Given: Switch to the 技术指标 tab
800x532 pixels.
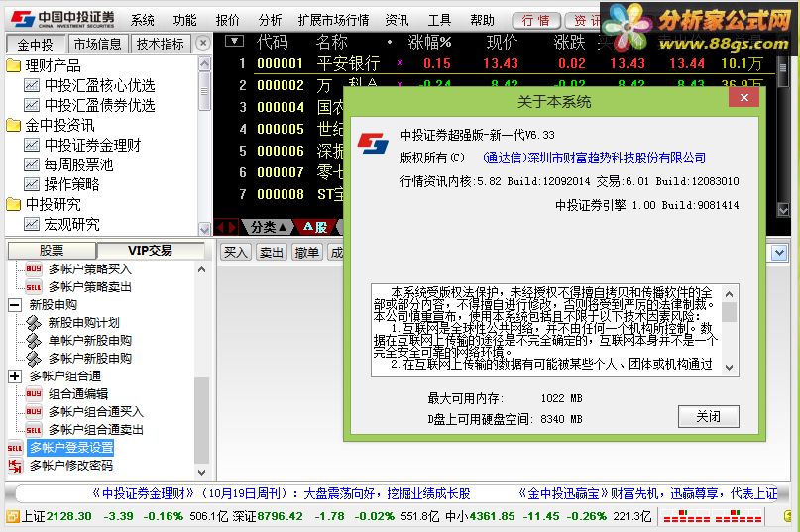Looking at the screenshot, I should point(161,44).
